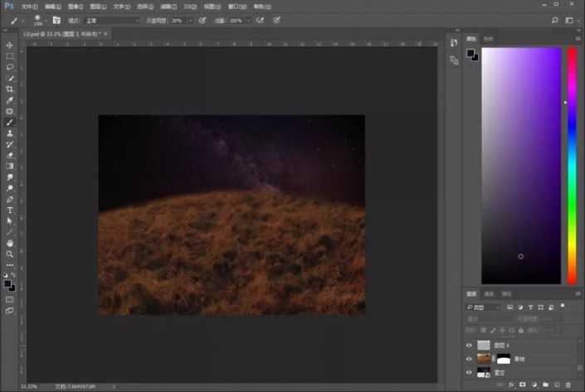
Task: Click the vertical hue spectrum slider
Action: pyautogui.click(x=572, y=166)
